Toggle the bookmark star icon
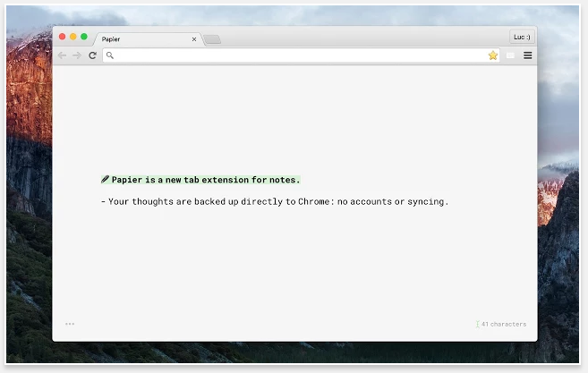Viewport: 588px width, 373px height. point(493,55)
